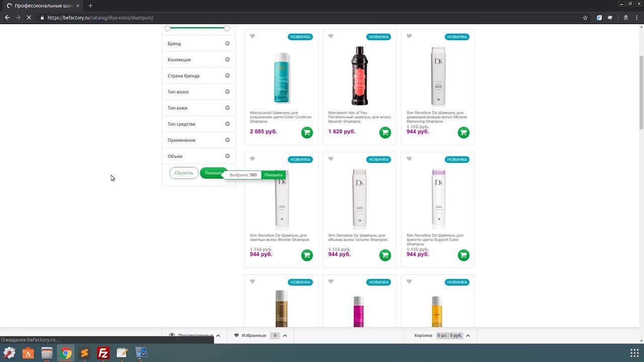Click Показать in the Выбрано 580 popup

pos(273,175)
